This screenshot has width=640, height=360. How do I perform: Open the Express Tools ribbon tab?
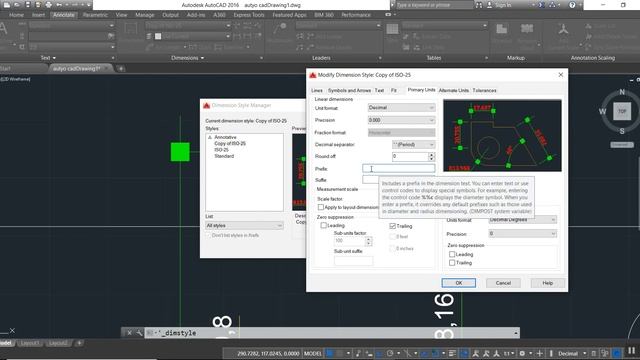click(249, 15)
